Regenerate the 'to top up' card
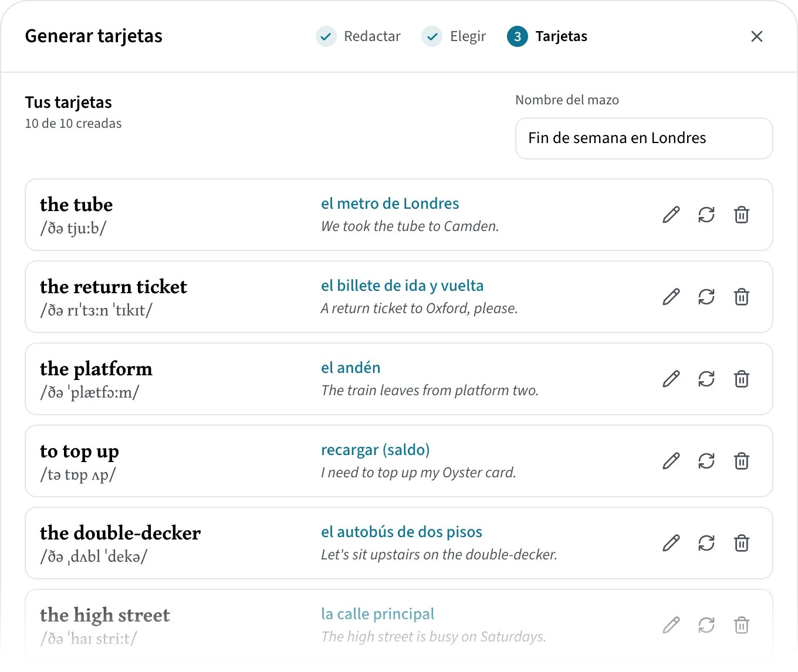This screenshot has height=672, width=798. [x=706, y=461]
